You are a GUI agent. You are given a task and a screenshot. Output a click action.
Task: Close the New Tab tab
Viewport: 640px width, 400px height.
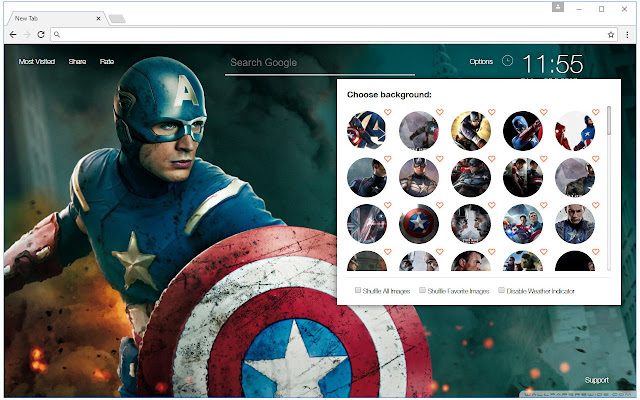click(98, 18)
